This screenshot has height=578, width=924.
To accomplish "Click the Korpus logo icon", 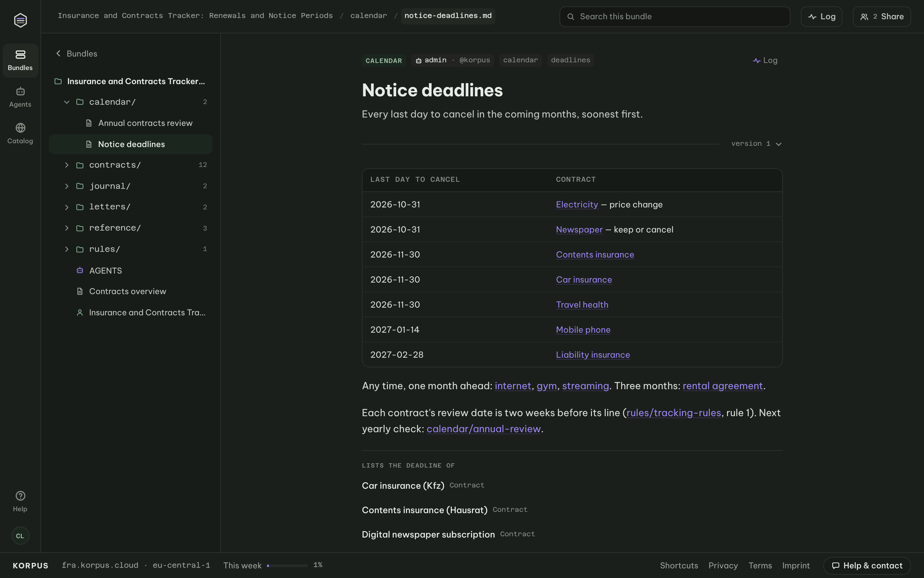I will tap(20, 20).
